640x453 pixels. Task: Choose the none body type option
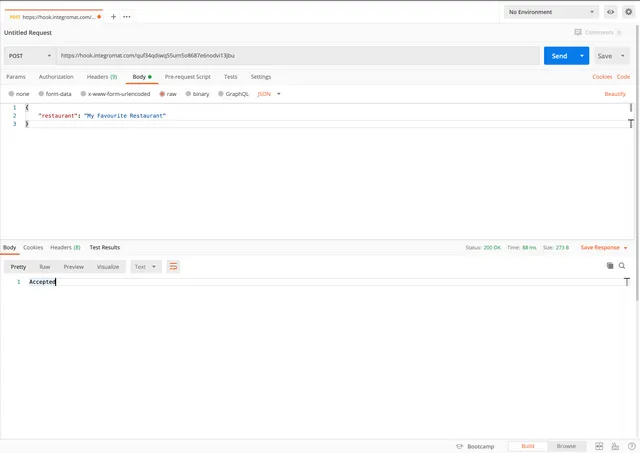click(11, 93)
